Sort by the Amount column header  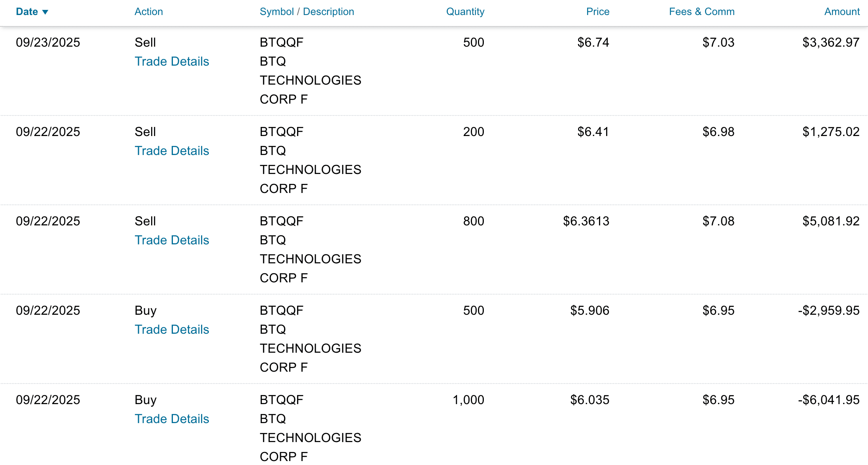point(842,12)
